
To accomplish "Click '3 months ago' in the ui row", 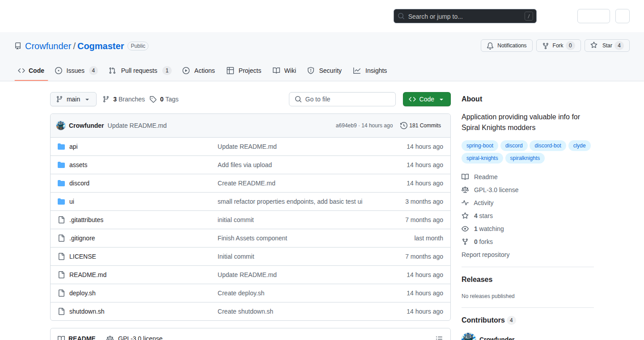I will 424,201.
